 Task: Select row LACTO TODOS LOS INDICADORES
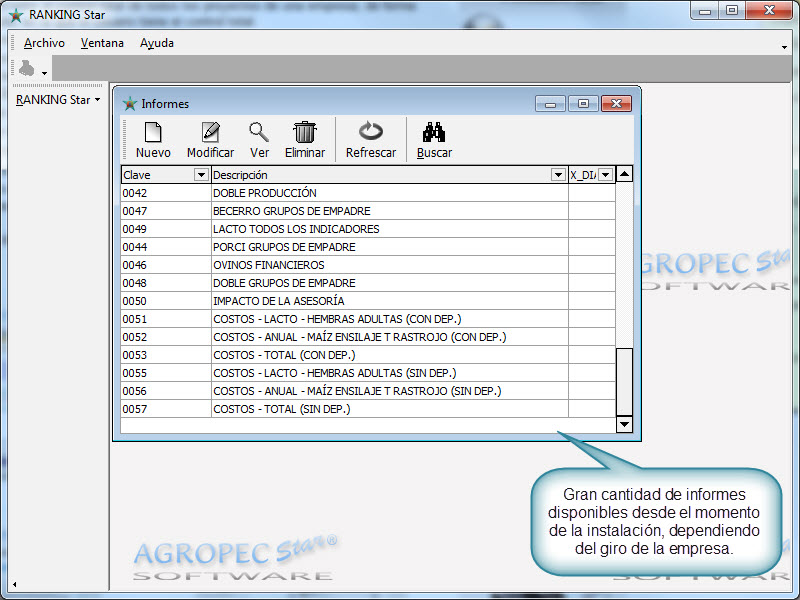tap(367, 229)
